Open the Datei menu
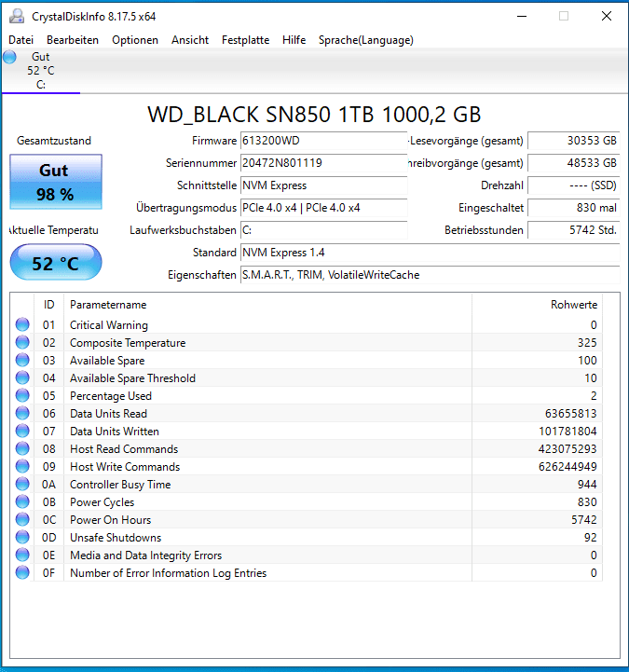 point(21,40)
